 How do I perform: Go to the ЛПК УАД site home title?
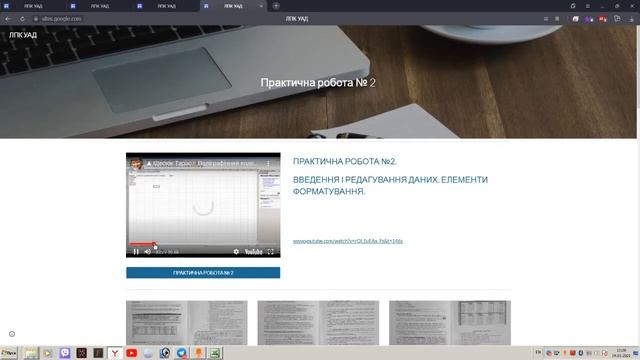pyautogui.click(x=23, y=35)
